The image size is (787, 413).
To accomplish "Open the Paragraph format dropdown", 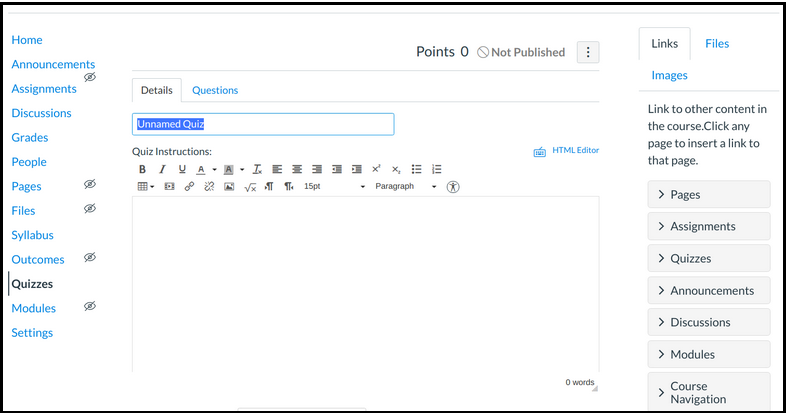I will (405, 187).
